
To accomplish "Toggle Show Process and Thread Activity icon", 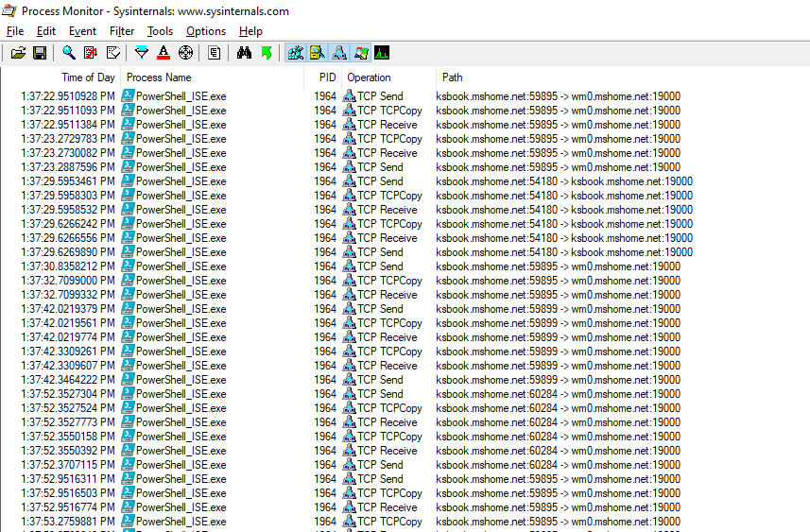I will click(360, 53).
